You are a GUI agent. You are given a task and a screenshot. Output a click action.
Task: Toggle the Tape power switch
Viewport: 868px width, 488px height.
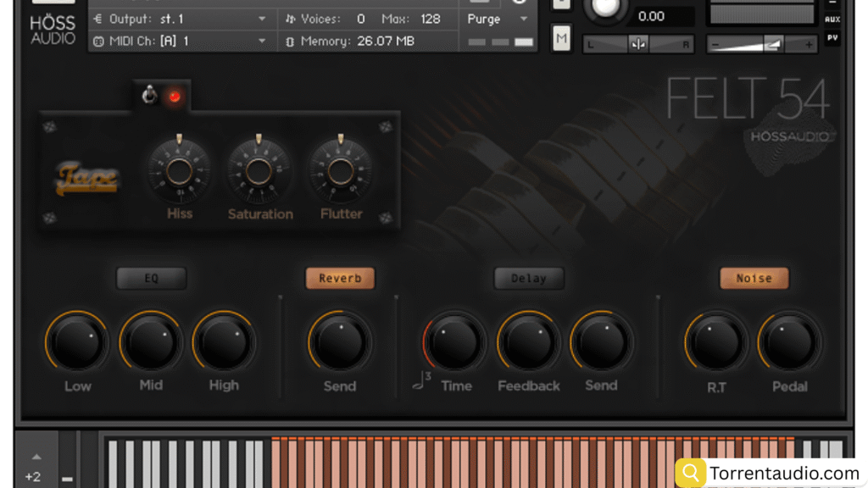(x=150, y=96)
